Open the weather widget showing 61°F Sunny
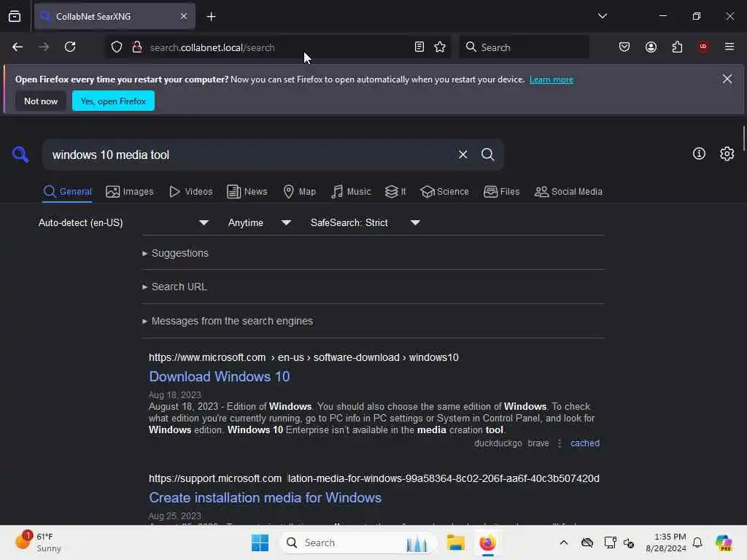 [38, 542]
